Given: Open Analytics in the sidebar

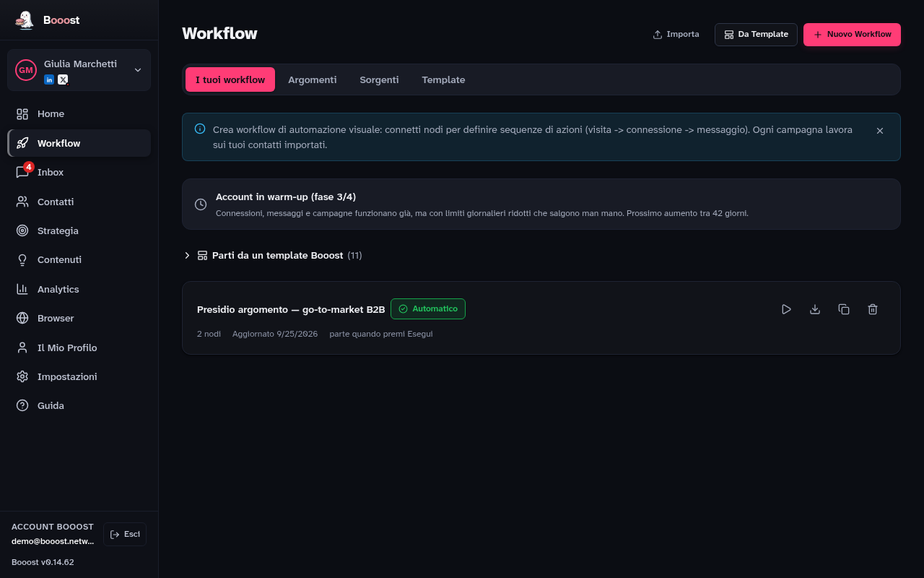Looking at the screenshot, I should [x=79, y=289].
